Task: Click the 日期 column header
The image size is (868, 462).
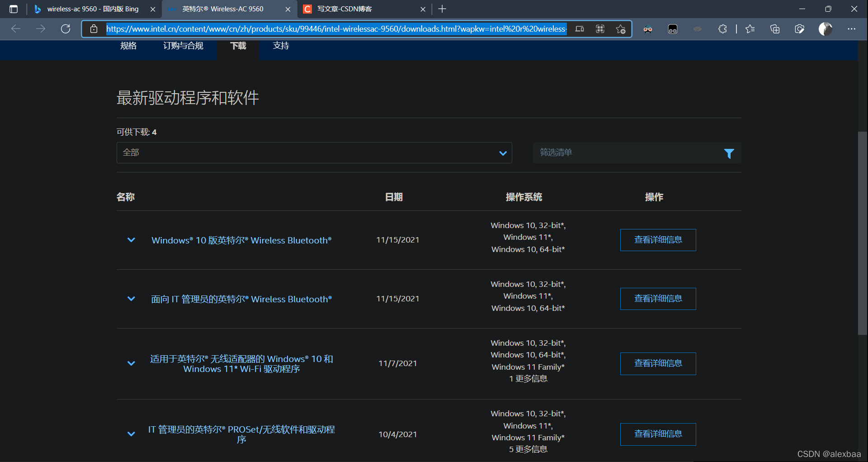Action: click(x=394, y=197)
